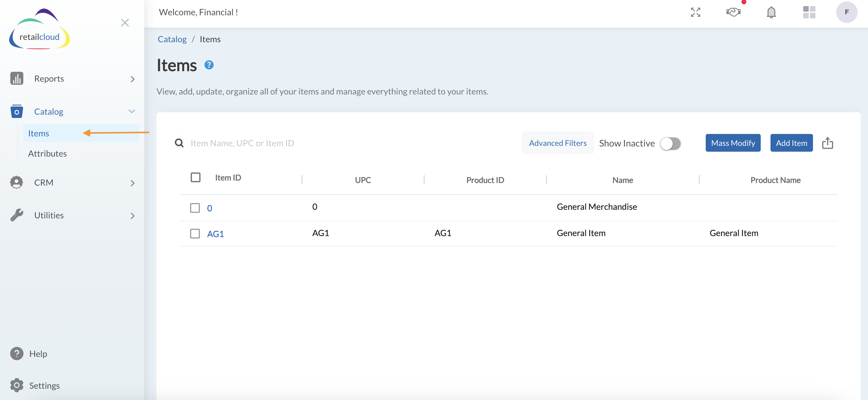Viewport: 868px width, 400px height.
Task: Click the Settings gear icon
Action: [17, 385]
